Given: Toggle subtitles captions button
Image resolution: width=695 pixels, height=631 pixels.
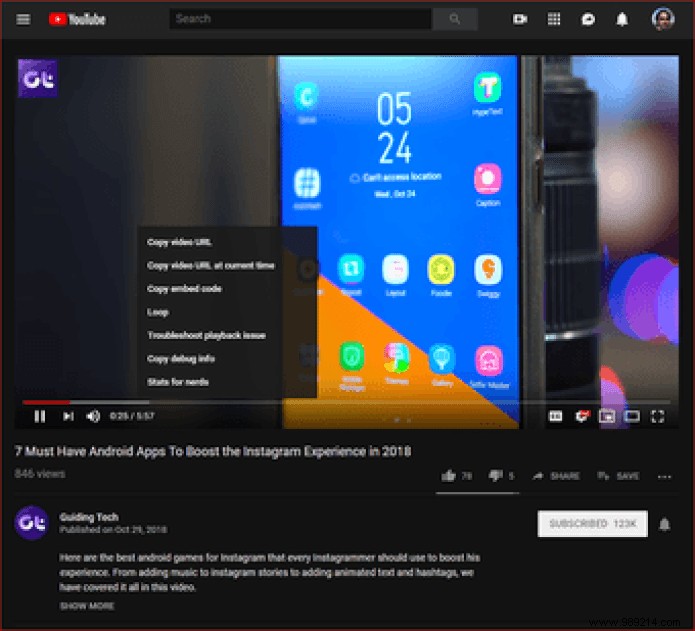Looking at the screenshot, I should point(555,416).
